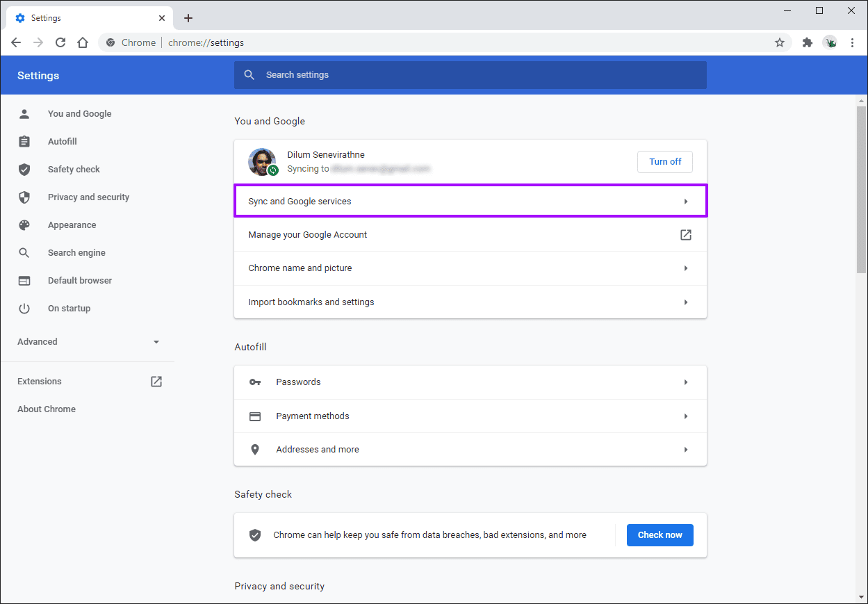The image size is (868, 604).
Task: Turn off sync with Turn off button
Action: coord(665,161)
